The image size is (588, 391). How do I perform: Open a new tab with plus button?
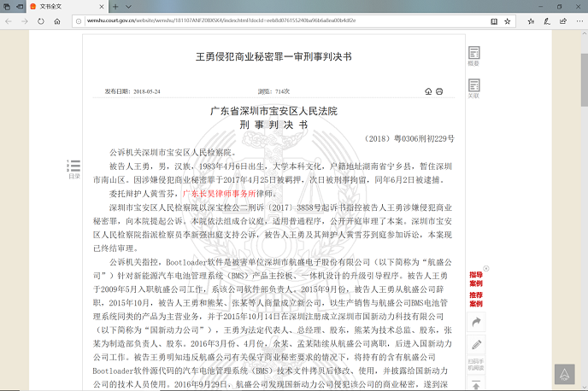tap(115, 6)
